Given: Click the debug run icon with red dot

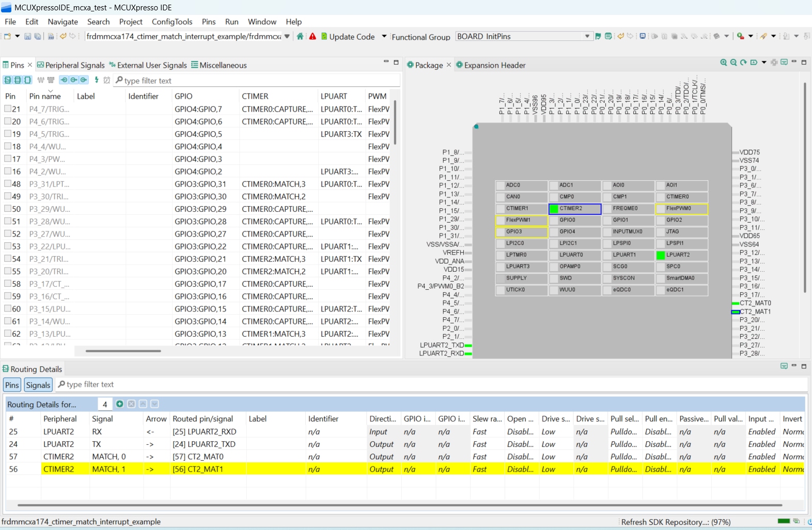Looking at the screenshot, I should (740, 36).
